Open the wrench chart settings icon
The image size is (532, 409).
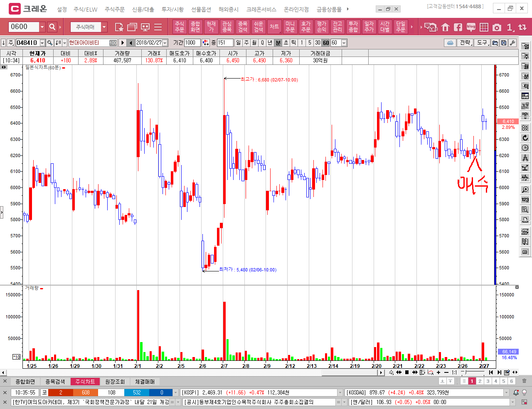click(x=512, y=43)
